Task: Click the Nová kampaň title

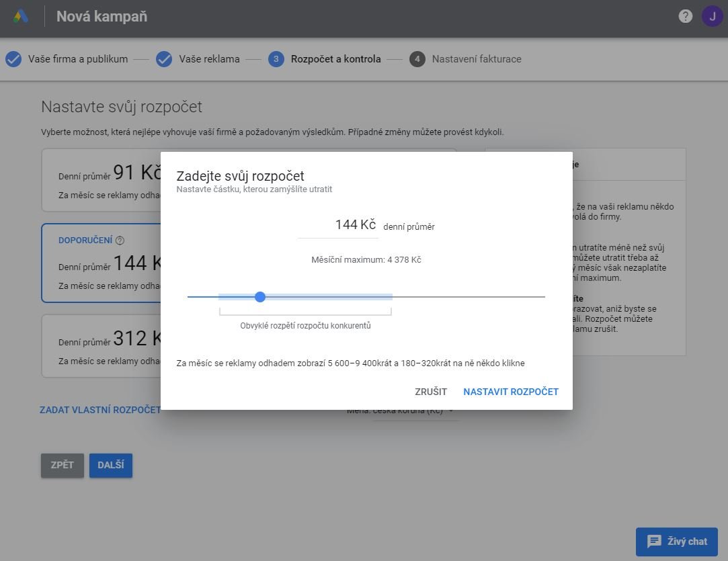Action: point(102,17)
